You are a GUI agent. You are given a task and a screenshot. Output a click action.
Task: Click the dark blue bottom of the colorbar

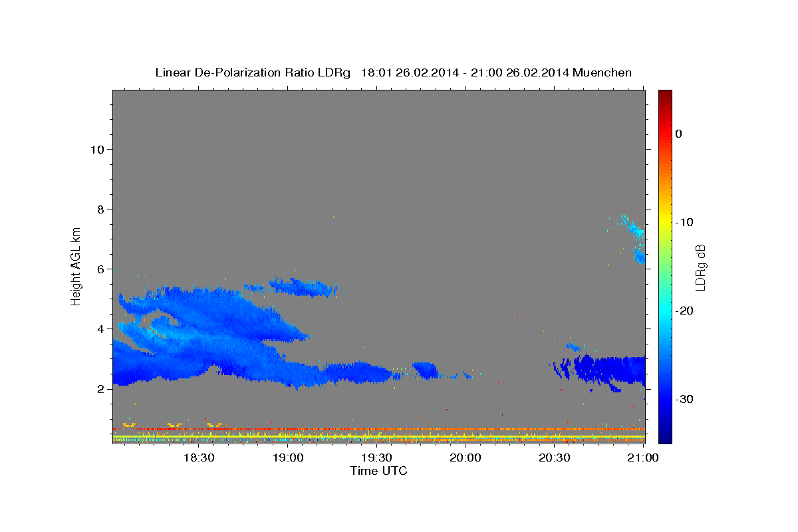(665, 436)
